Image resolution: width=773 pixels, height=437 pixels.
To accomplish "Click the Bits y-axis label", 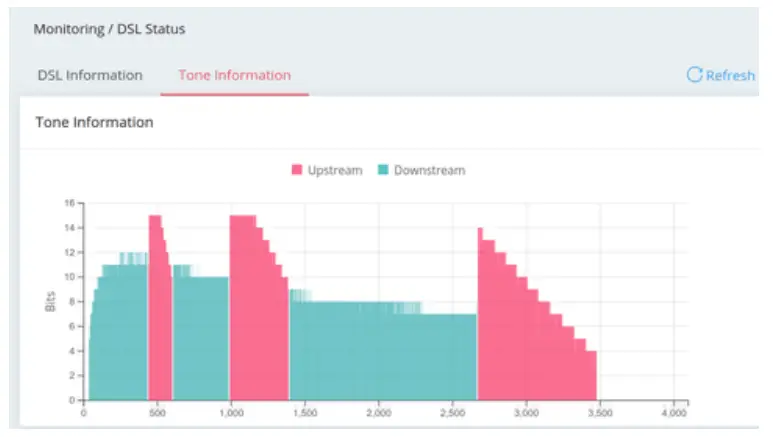I will click(50, 301).
